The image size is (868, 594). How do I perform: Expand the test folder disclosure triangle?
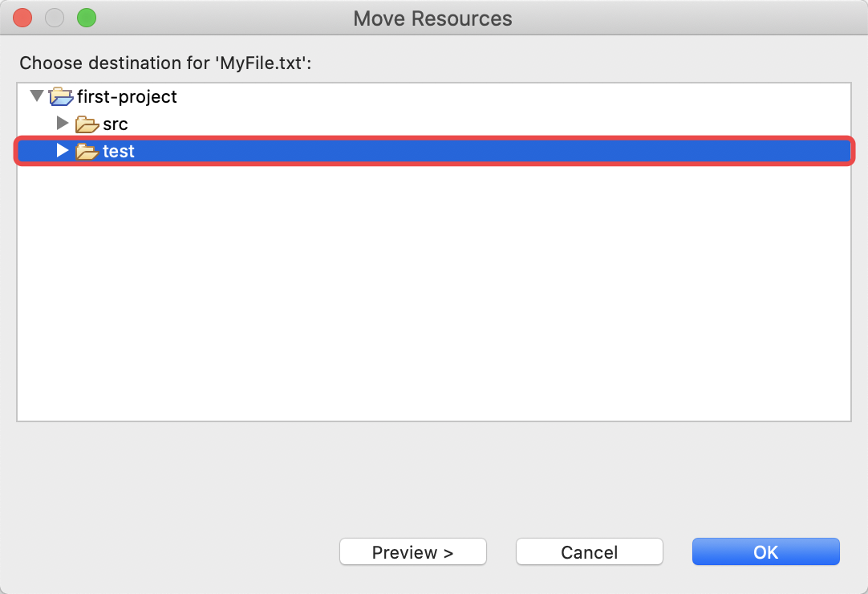(63, 150)
